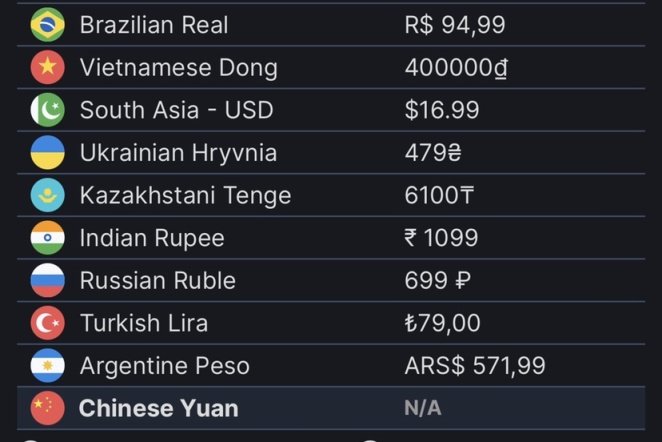The height and width of the screenshot is (442, 662).
Task: Select the Pakistan flag icon
Action: tap(48, 110)
